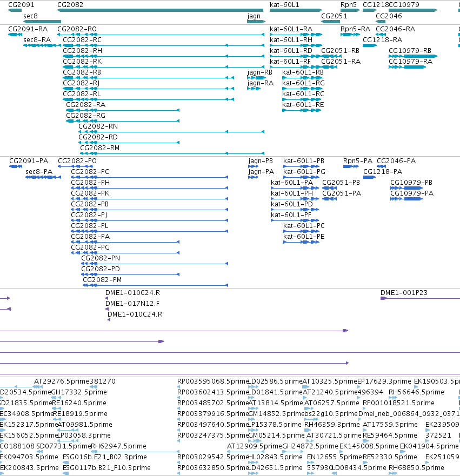Click transcript kat-60L1-RE label

[303, 105]
